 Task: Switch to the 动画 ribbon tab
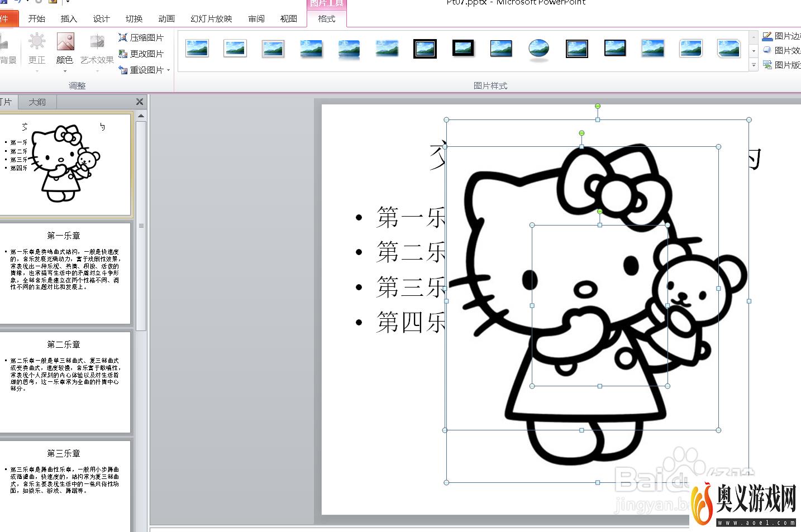pyautogui.click(x=166, y=18)
